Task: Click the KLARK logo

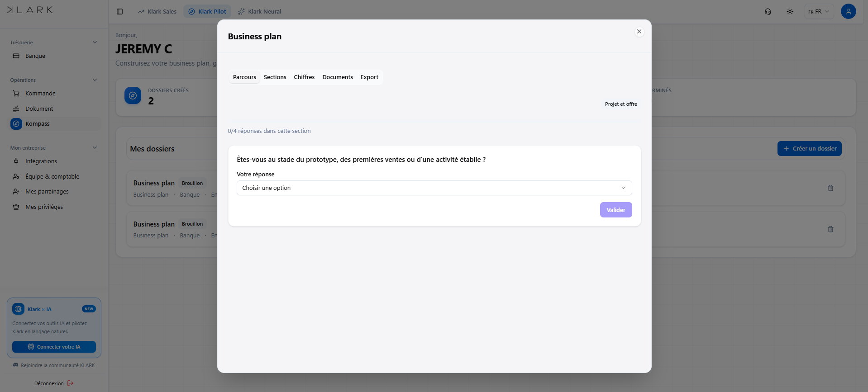Action: 30,10
